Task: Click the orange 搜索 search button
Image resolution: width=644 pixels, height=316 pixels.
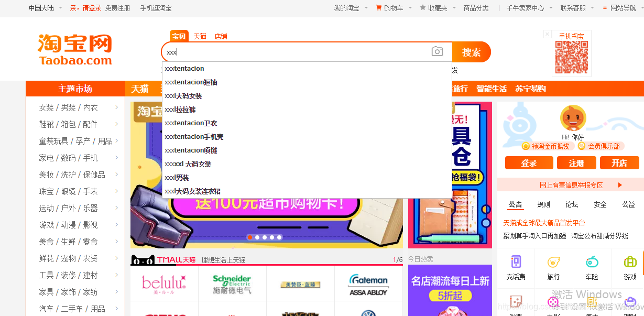Action: (472, 52)
